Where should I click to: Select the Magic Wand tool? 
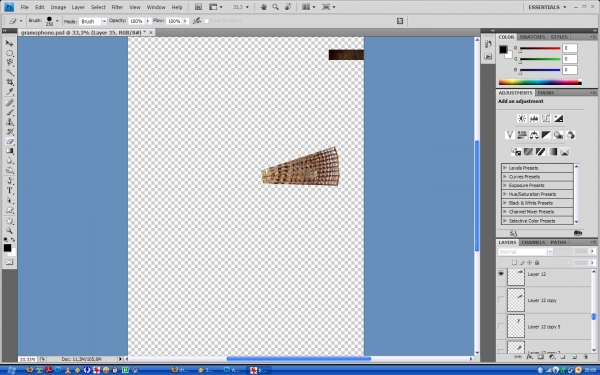9,72
